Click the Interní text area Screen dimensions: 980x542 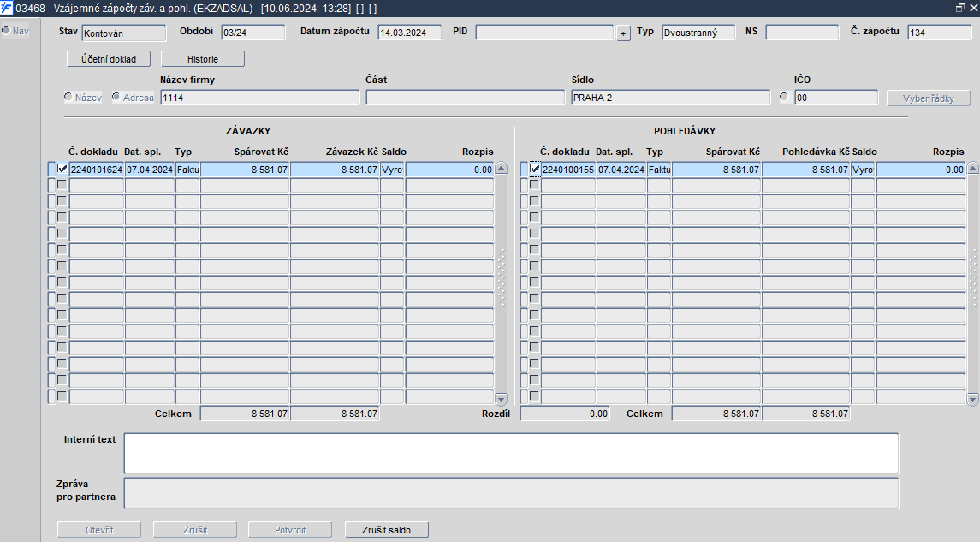pyautogui.click(x=511, y=453)
